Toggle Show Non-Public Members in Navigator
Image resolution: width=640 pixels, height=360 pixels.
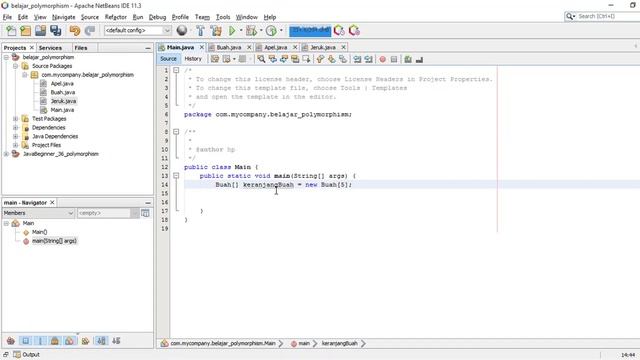click(55, 341)
